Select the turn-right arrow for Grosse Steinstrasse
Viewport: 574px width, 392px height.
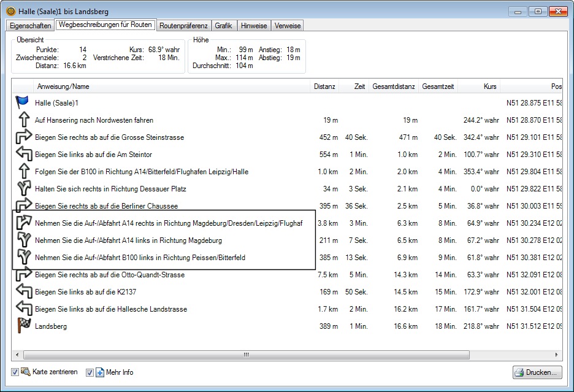pos(23,137)
